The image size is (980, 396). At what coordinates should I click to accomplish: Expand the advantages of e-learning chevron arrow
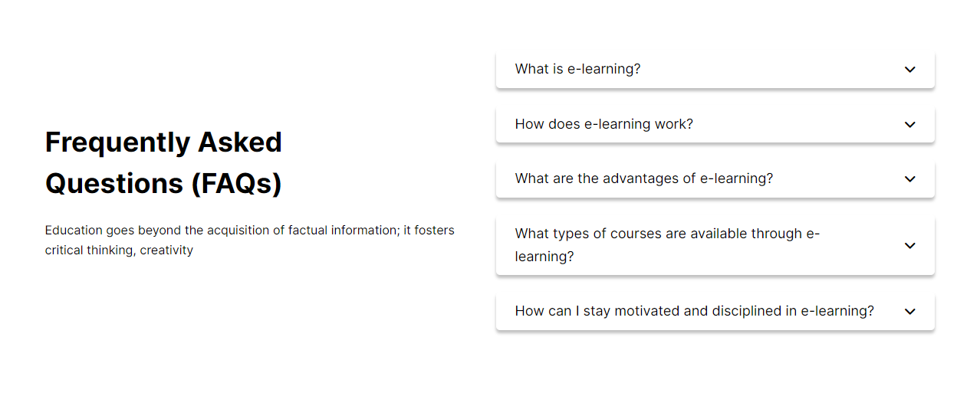pos(909,179)
